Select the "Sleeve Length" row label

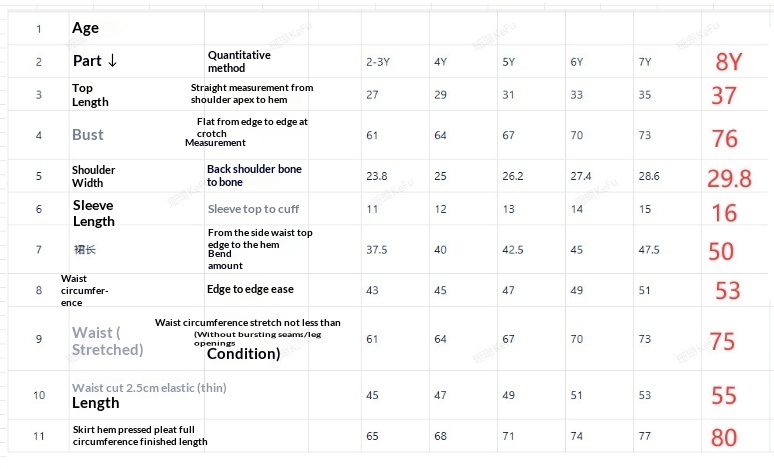pyautogui.click(x=93, y=213)
